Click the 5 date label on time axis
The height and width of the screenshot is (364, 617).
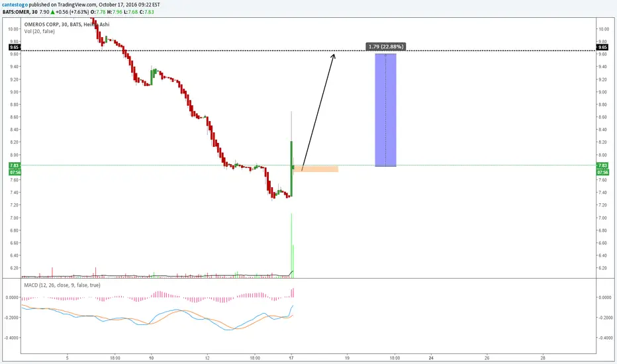click(x=68, y=357)
